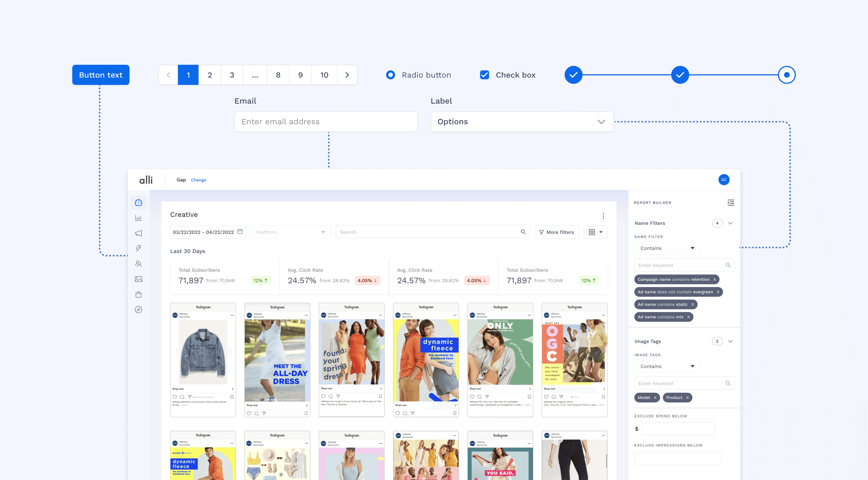The height and width of the screenshot is (480, 868).
Task: Collapse the Report Builder panel icon
Action: 730,202
